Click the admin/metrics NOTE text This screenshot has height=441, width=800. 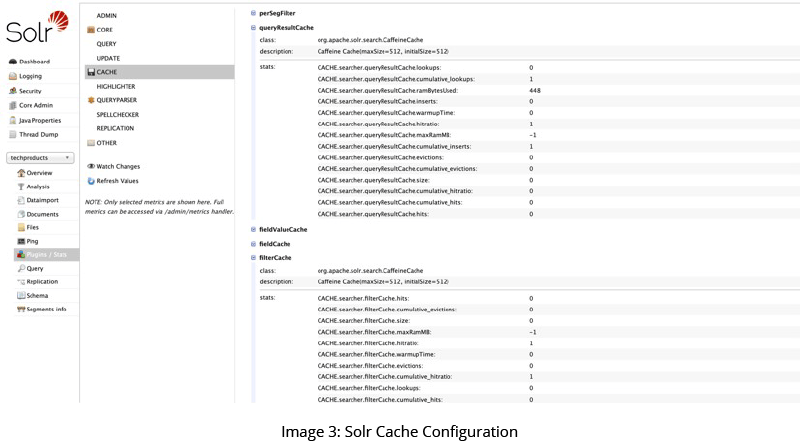pyautogui.click(x=159, y=207)
